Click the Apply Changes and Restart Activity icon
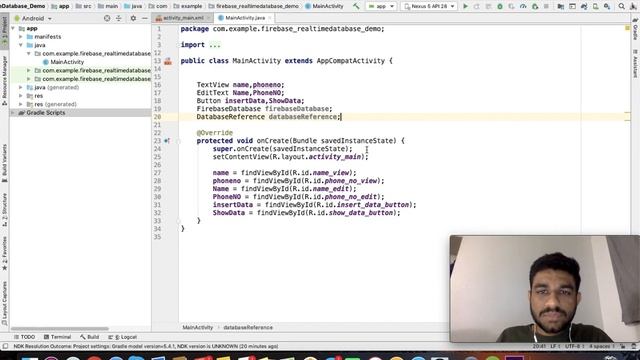The image size is (640, 360). click(476, 6)
